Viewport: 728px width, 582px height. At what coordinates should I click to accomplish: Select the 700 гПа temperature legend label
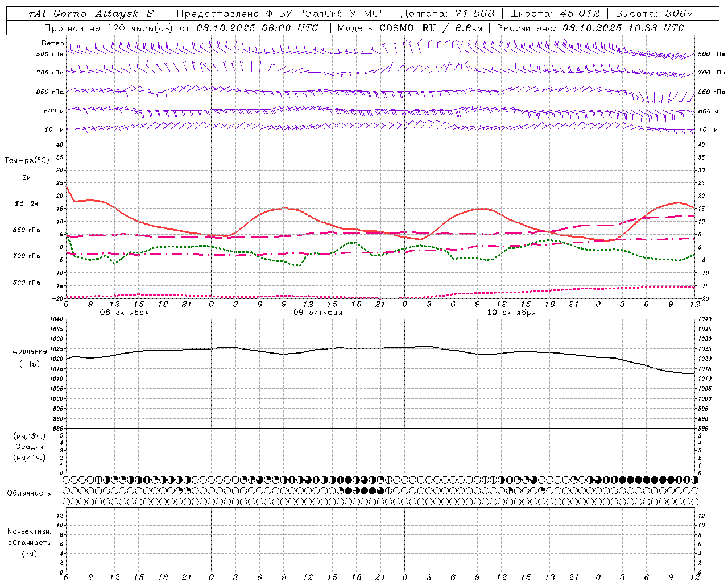click(27, 256)
